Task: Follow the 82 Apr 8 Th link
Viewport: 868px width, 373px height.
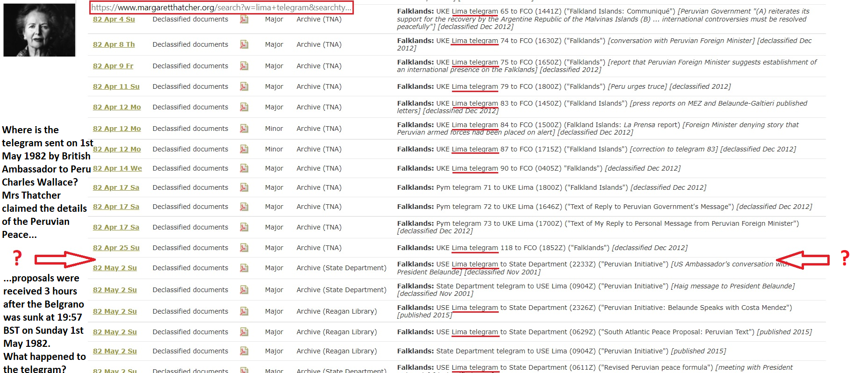Action: 114,44
